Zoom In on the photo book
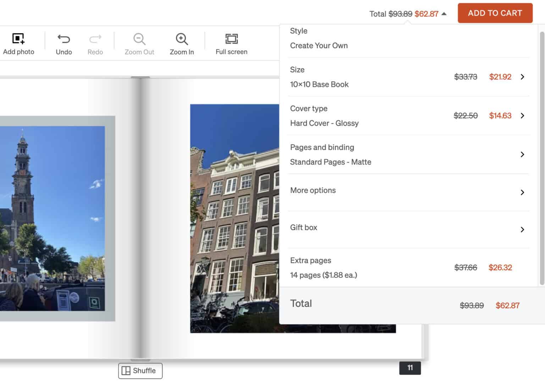 click(x=182, y=44)
